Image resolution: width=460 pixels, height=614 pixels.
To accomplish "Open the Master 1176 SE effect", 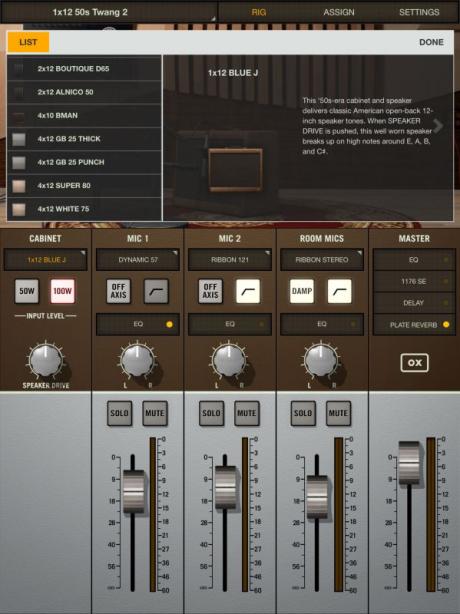I will (x=414, y=281).
